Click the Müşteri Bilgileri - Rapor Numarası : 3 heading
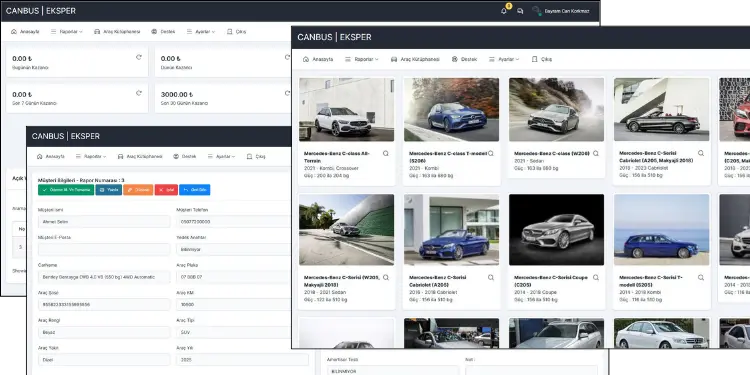750x375 pixels. [81, 180]
